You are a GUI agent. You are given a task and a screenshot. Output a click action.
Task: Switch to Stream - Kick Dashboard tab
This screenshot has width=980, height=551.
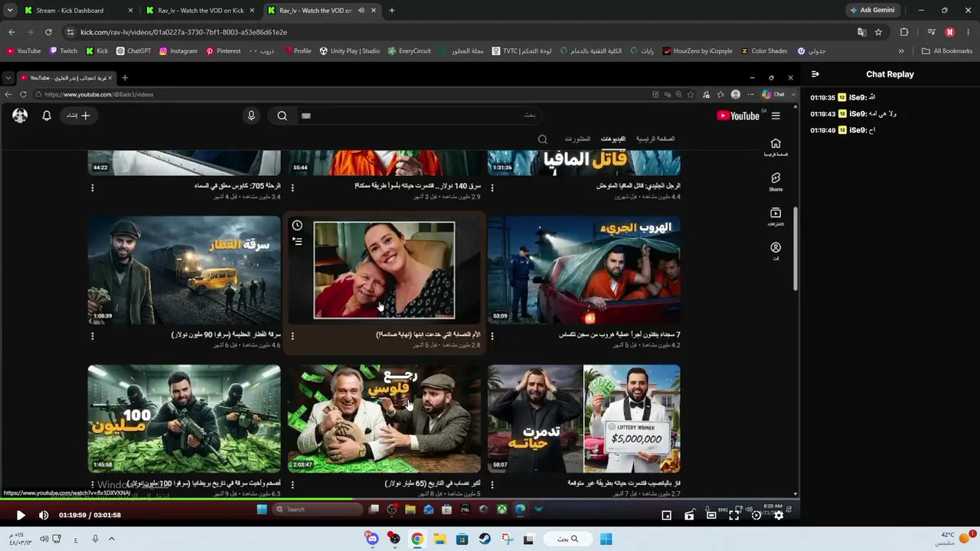[78, 11]
